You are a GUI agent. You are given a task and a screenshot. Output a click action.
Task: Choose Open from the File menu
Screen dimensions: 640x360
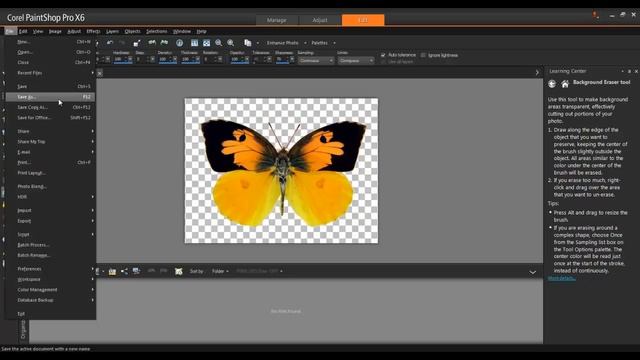pos(51,52)
